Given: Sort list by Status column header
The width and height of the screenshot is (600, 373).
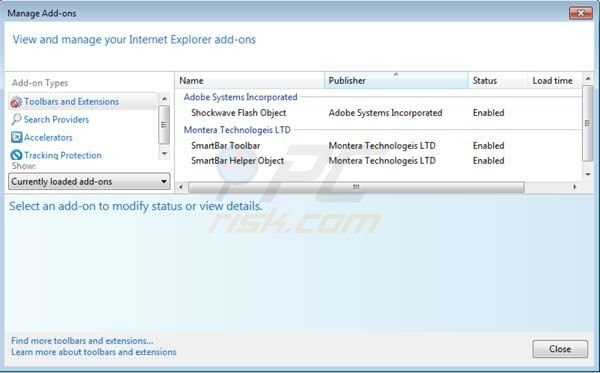Looking at the screenshot, I should (498, 80).
